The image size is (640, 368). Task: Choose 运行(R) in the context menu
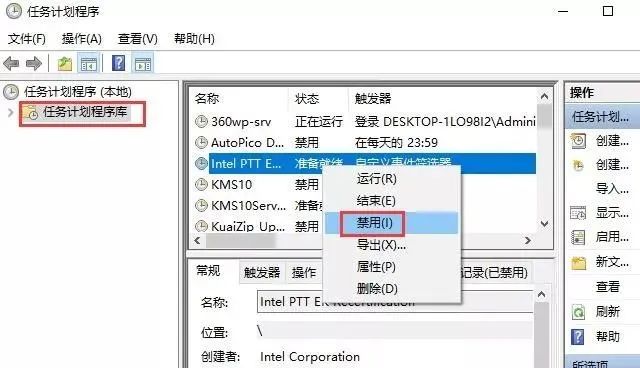pos(392,179)
